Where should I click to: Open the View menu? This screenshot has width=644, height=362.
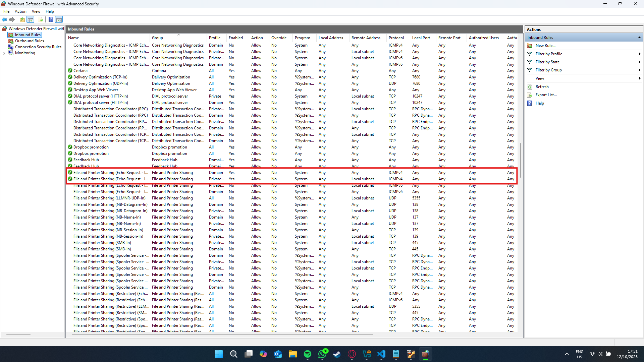[x=36, y=11]
